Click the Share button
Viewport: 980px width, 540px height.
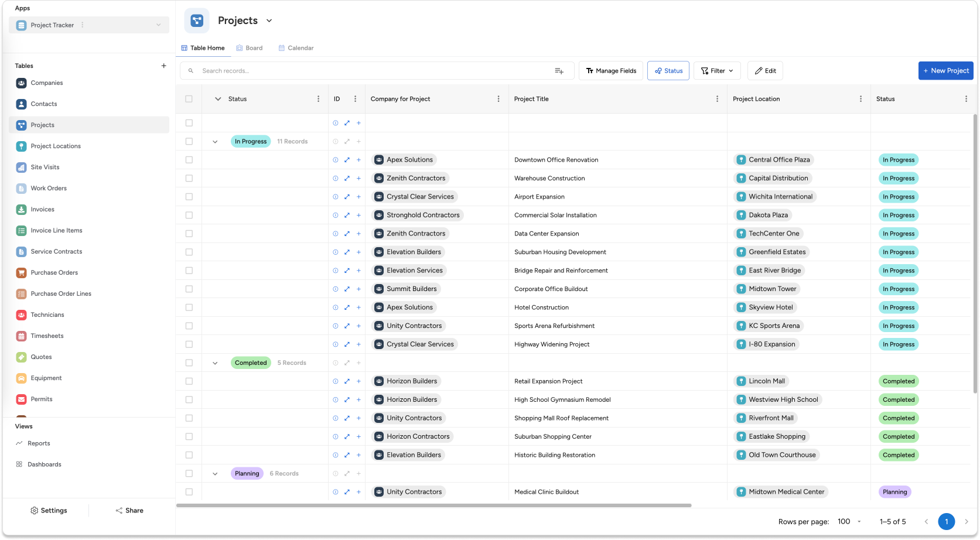tap(129, 511)
